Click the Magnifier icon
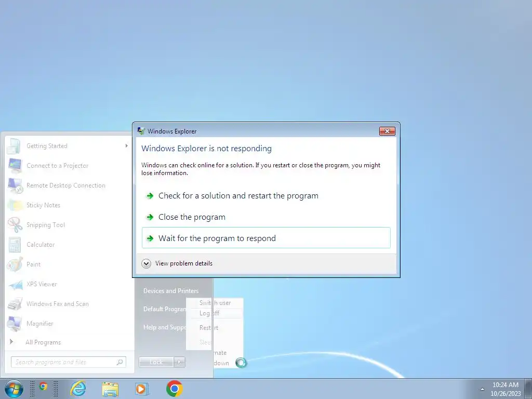Image resolution: width=532 pixels, height=399 pixels. 15,324
